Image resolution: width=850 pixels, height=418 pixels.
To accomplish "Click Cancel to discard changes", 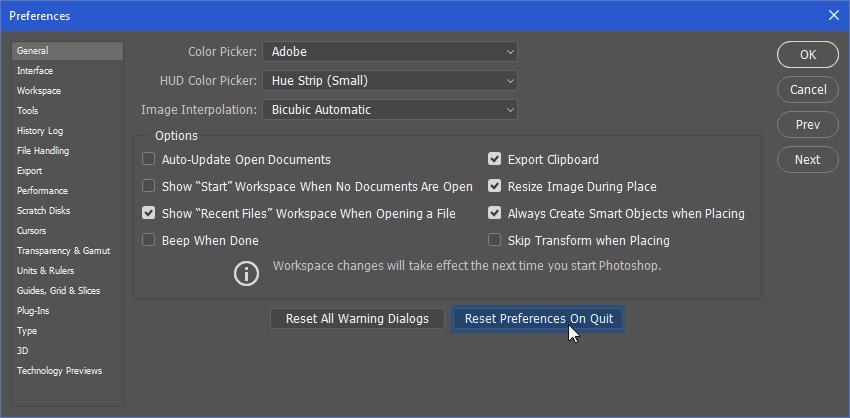I will click(x=808, y=89).
